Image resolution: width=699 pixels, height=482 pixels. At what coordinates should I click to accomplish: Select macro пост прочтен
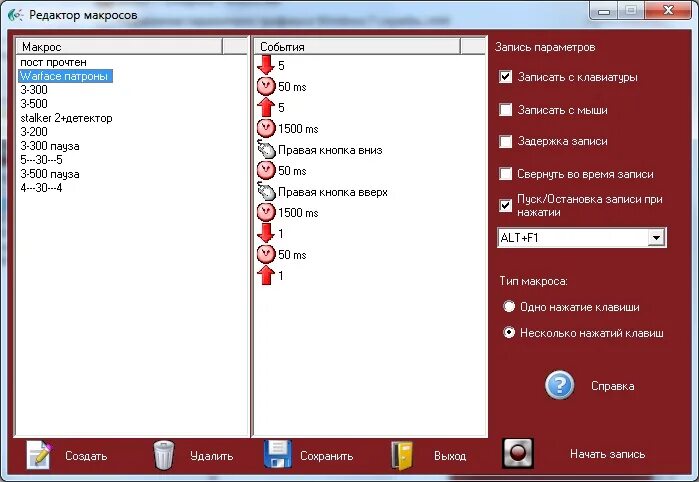[53, 62]
